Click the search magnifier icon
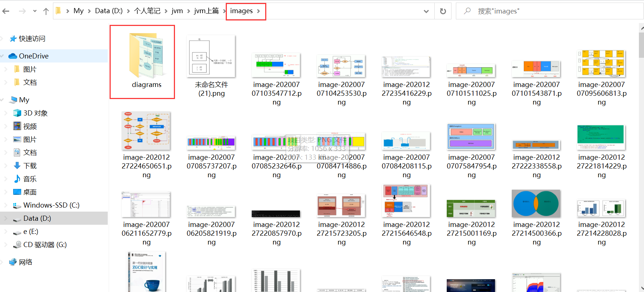644x292 pixels. click(x=467, y=11)
